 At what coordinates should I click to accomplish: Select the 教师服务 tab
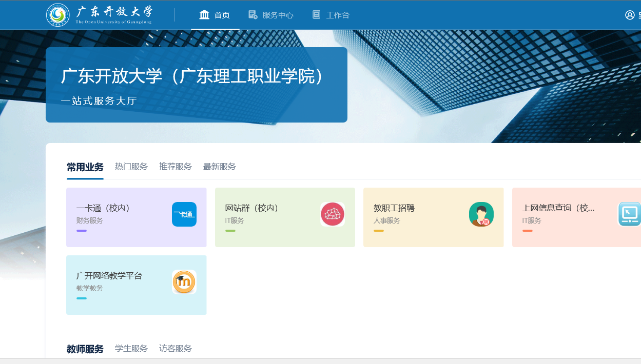(x=85, y=349)
